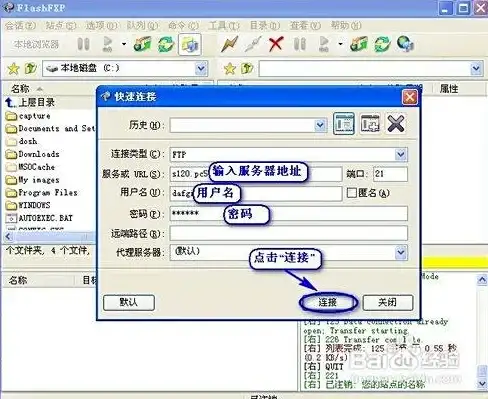Image resolution: width=488 pixels, height=399 pixels.
Task: Click the local pane play transfer icon
Action: (x=107, y=44)
